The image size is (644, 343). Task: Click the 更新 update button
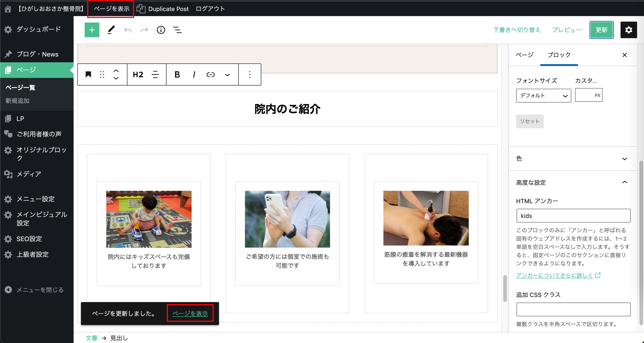pyautogui.click(x=601, y=30)
